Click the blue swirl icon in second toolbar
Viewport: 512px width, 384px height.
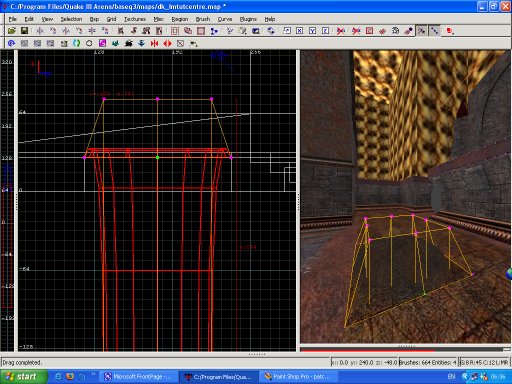(11, 43)
